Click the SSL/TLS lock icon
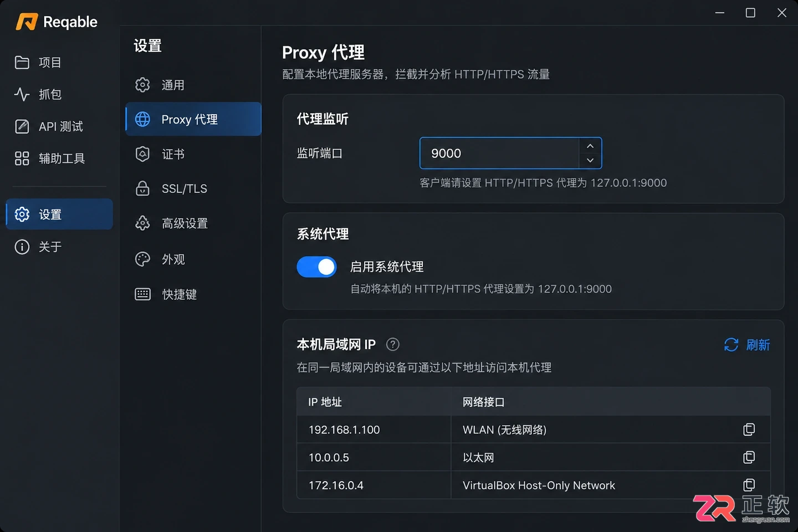The width and height of the screenshot is (798, 532). coord(143,188)
